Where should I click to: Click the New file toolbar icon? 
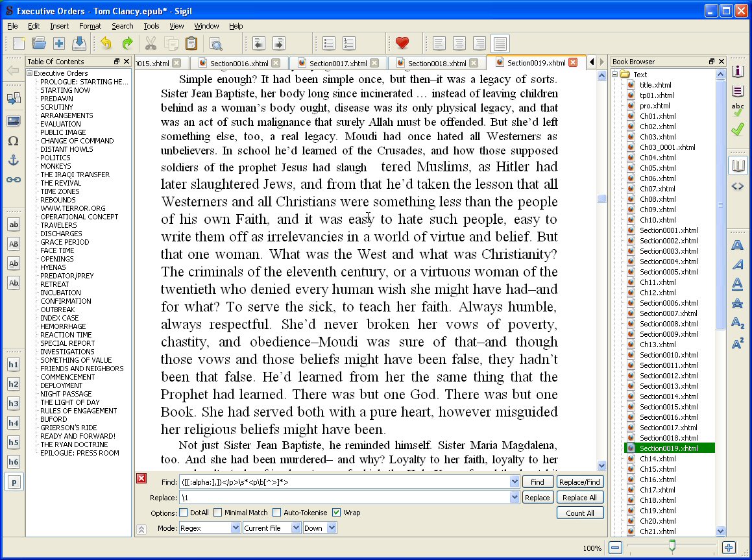(x=19, y=43)
